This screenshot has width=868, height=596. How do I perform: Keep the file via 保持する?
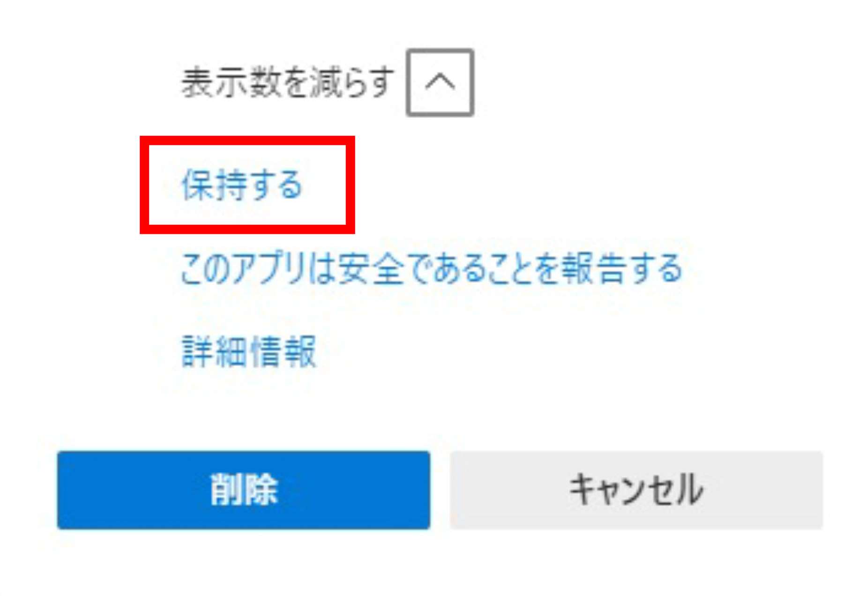242,185
